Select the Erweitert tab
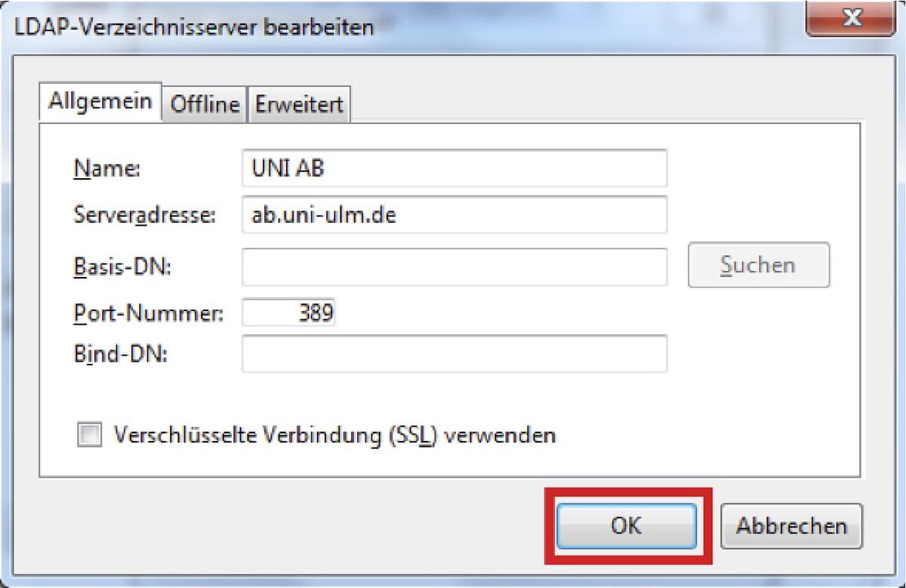906x588 pixels. coord(299,105)
